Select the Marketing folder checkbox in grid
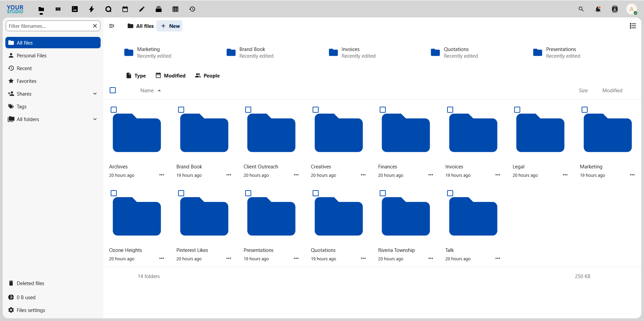Screen dimensions: 644x321 click(585, 110)
